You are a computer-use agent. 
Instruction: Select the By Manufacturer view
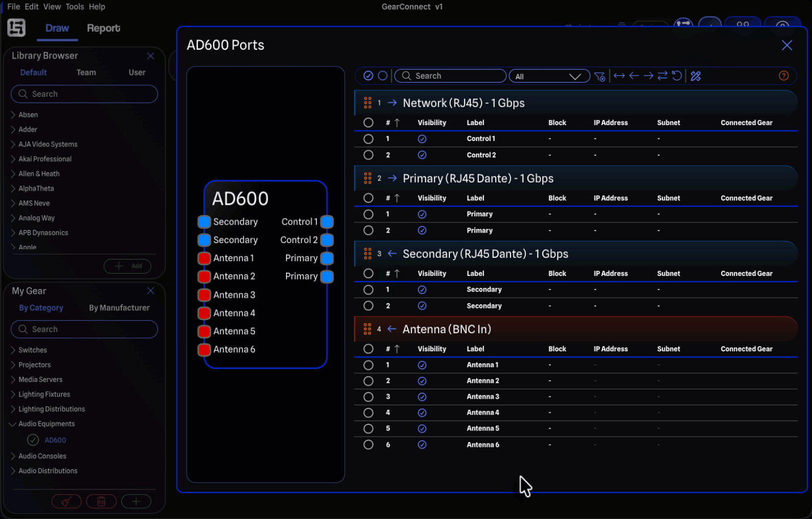click(119, 308)
